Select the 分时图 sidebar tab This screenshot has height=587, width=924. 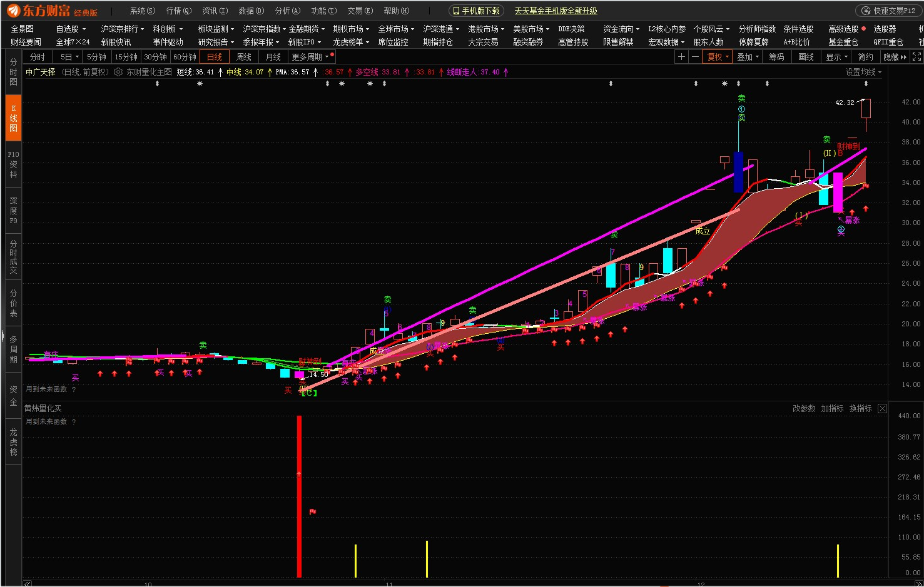[x=13, y=73]
